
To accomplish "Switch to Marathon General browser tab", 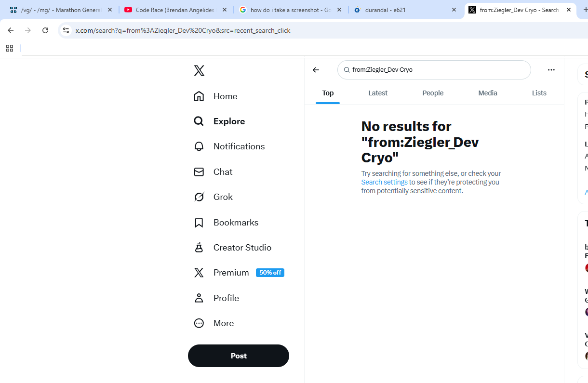I will pos(61,10).
